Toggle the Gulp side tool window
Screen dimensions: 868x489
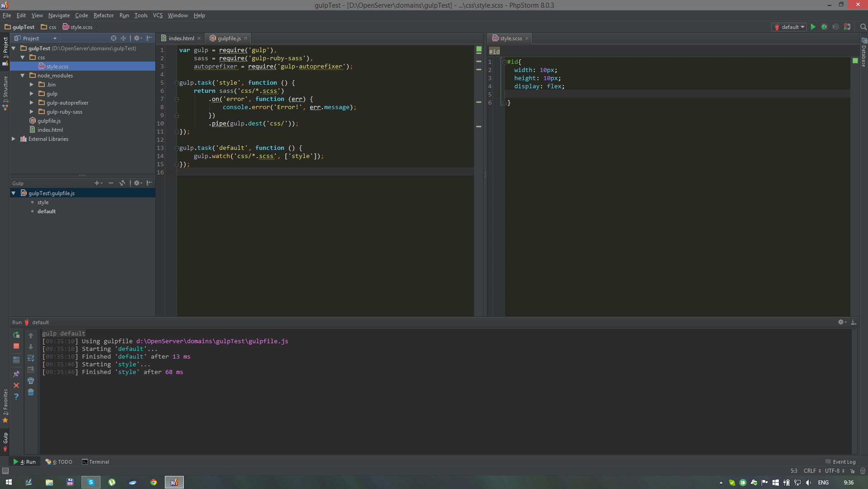point(5,442)
